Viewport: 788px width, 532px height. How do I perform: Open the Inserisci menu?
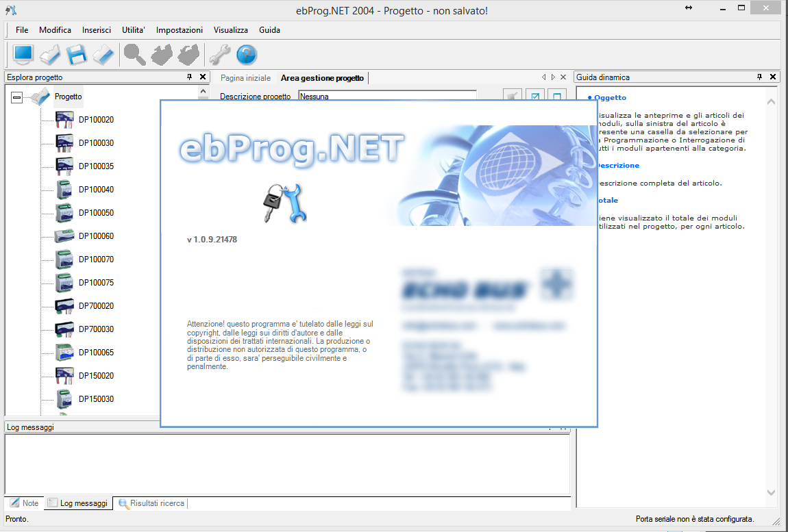[97, 30]
